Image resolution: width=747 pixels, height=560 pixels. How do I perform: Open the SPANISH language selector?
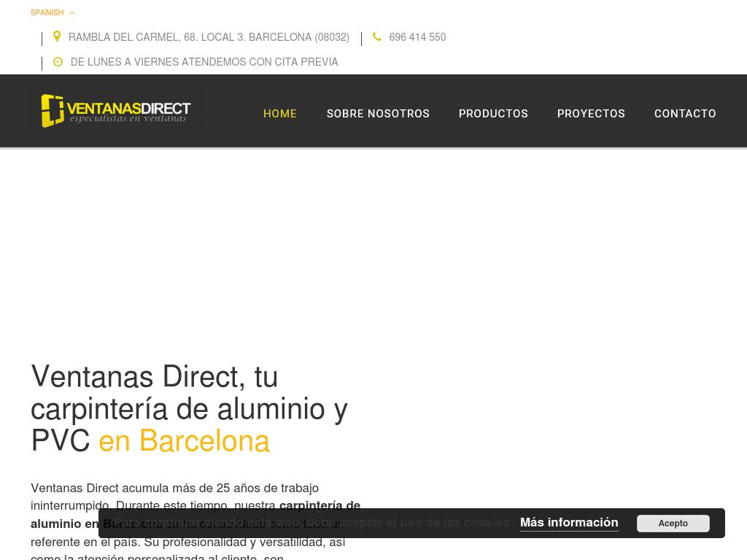pos(47,13)
